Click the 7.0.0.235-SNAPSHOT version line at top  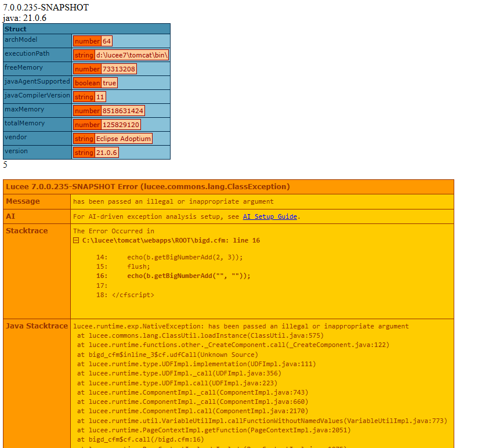click(46, 8)
